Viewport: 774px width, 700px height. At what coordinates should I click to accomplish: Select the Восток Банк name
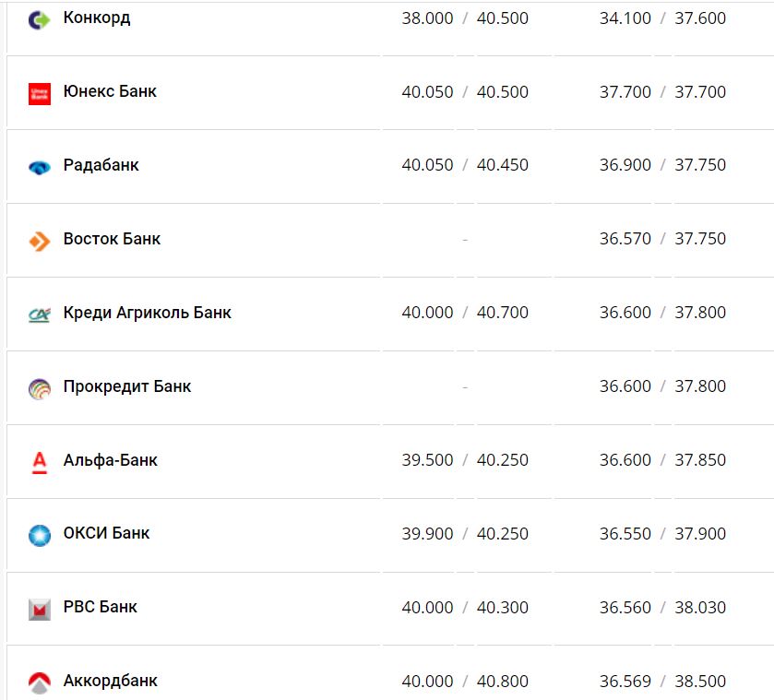point(112,239)
